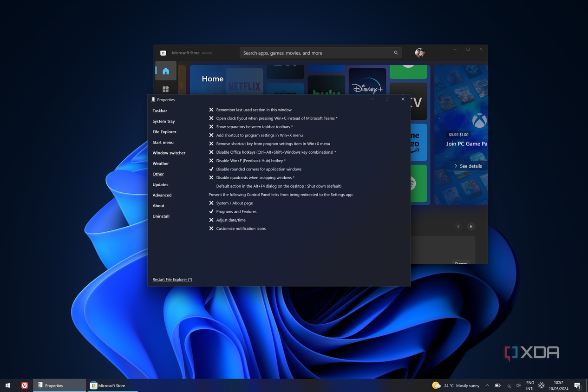The width and height of the screenshot is (588, 392).
Task: Toggle Remove shortcut key from Win+X item
Action: coord(269,144)
